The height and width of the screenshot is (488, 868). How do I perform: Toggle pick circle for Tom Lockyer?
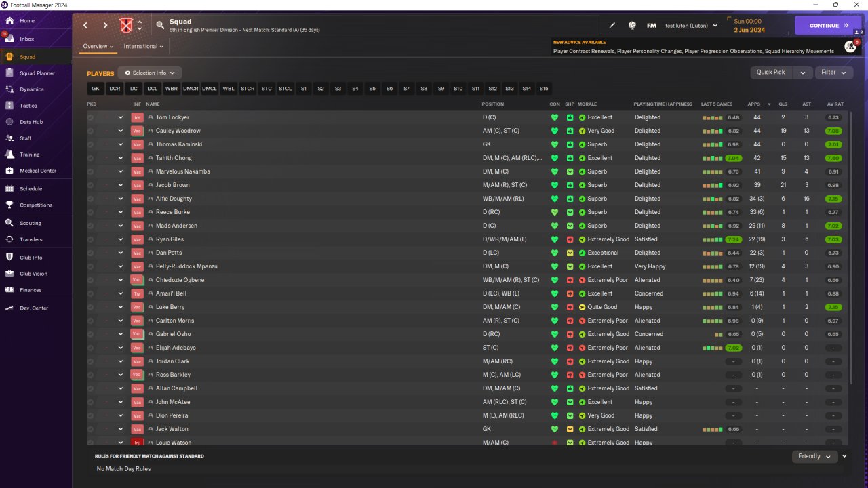point(90,117)
